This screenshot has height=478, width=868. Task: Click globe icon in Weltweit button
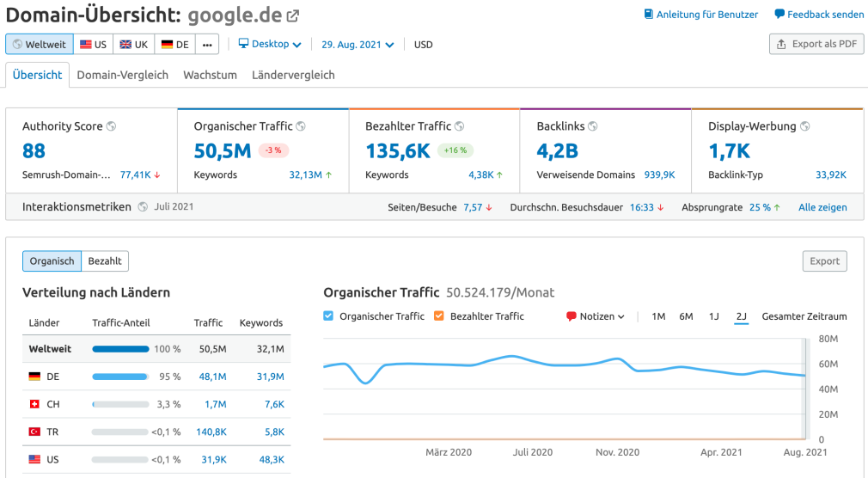coord(17,45)
